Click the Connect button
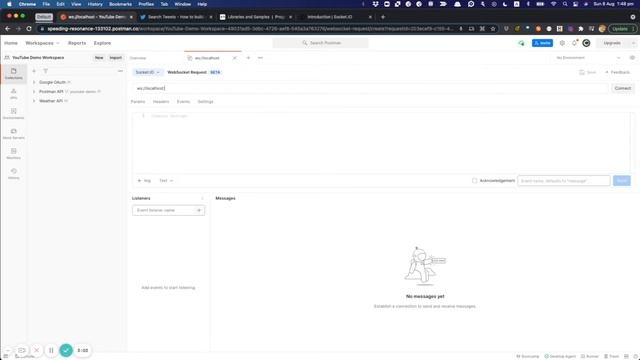Image resolution: width=640 pixels, height=360 pixels. tap(622, 88)
